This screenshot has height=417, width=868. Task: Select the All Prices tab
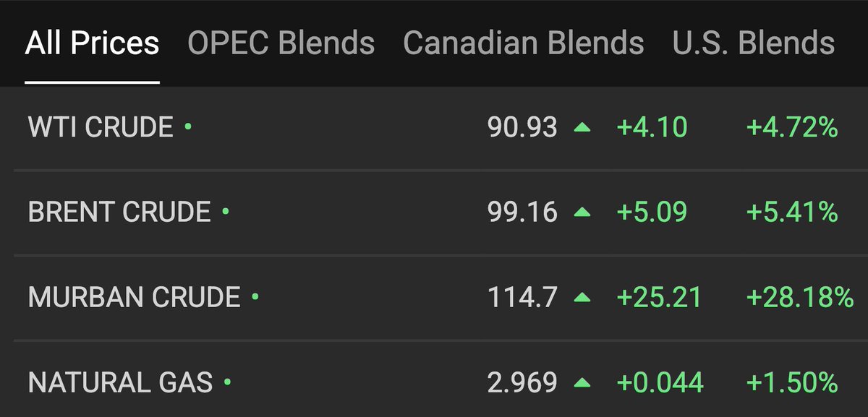(x=92, y=43)
